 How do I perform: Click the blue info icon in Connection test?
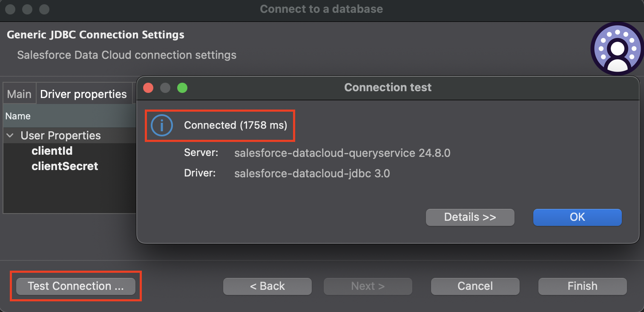pyautogui.click(x=162, y=125)
